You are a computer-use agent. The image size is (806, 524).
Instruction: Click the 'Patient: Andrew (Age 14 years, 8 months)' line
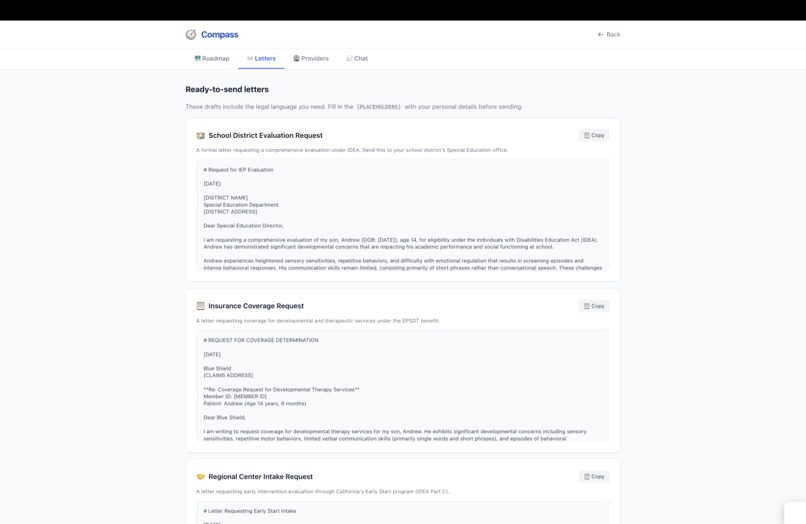pos(255,404)
